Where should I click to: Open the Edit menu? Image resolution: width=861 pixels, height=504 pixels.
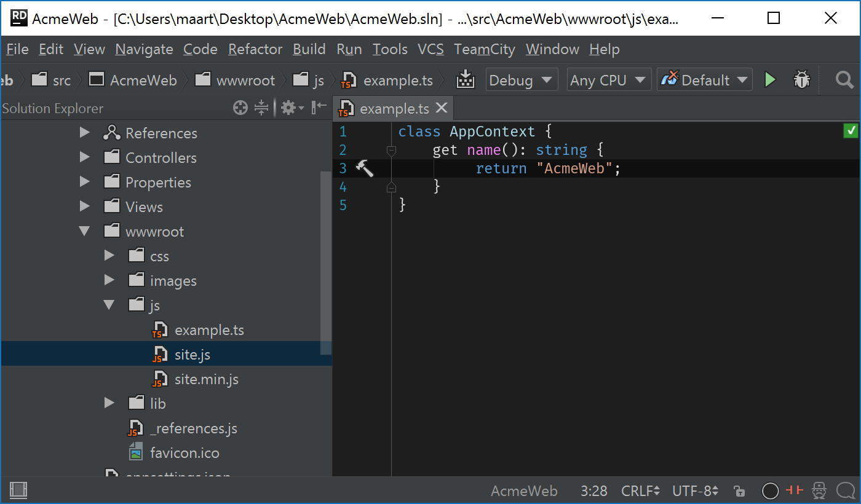click(x=51, y=49)
